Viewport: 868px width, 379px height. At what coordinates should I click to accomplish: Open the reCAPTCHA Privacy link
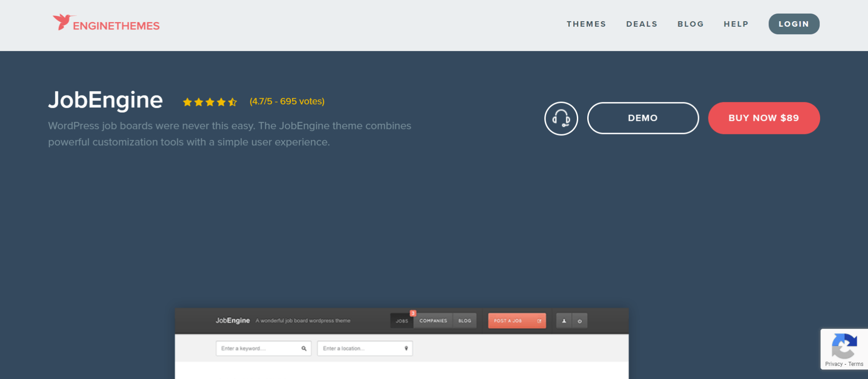(834, 364)
